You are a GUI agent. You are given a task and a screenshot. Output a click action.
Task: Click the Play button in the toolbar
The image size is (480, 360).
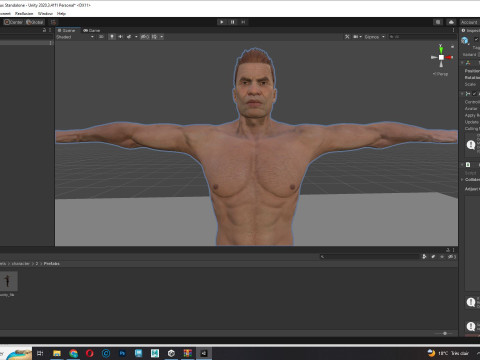click(222, 22)
